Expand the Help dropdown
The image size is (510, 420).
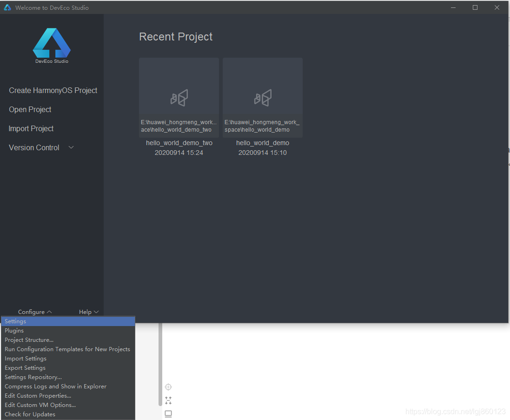tap(89, 312)
